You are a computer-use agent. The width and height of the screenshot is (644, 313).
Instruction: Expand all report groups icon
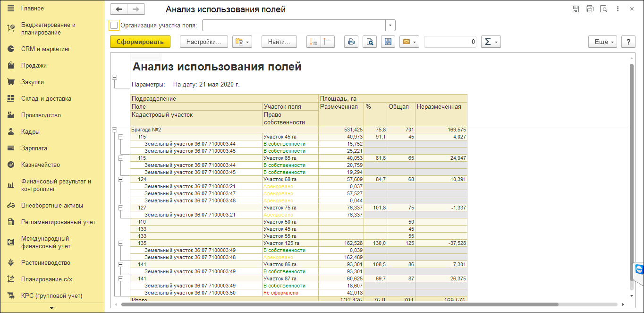pyautogui.click(x=313, y=42)
